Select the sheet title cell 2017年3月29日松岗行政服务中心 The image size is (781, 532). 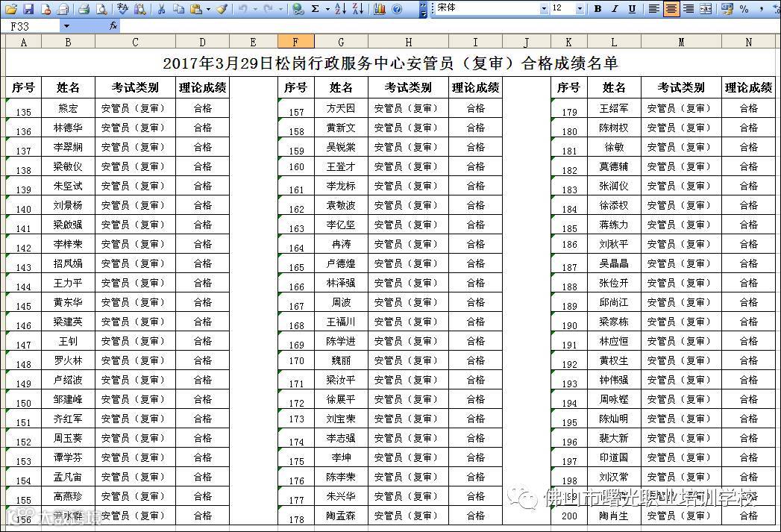[391, 63]
